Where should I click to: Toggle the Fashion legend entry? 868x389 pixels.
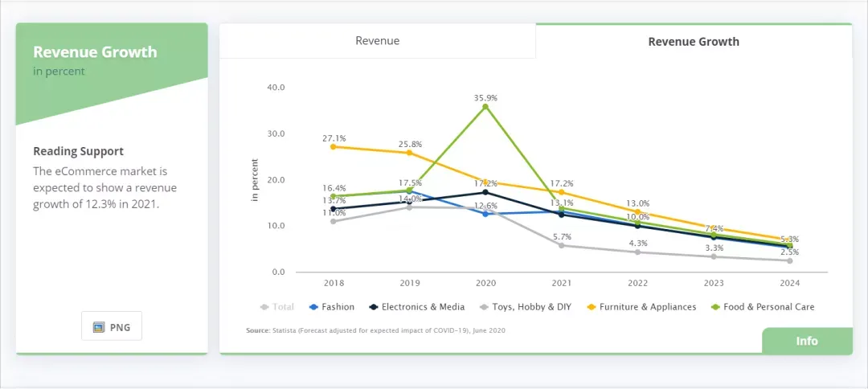pyautogui.click(x=332, y=306)
